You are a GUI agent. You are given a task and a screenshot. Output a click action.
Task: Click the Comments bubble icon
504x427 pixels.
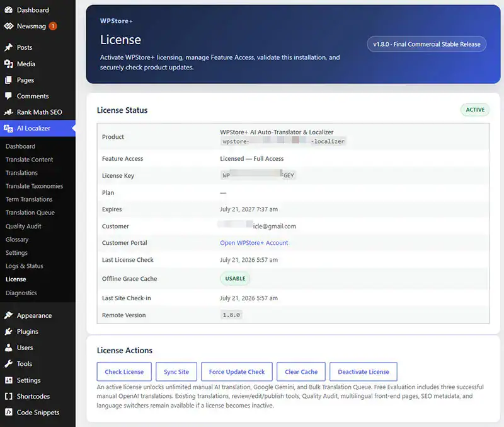9,96
